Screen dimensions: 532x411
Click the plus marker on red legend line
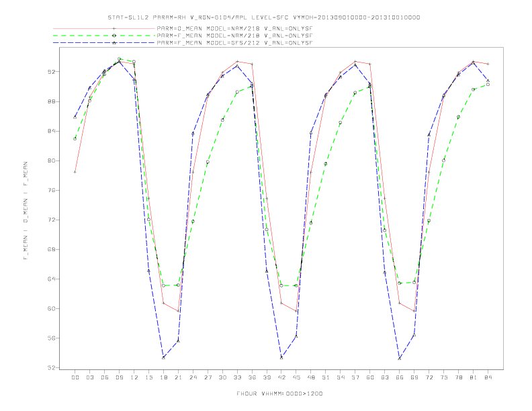tap(114, 28)
